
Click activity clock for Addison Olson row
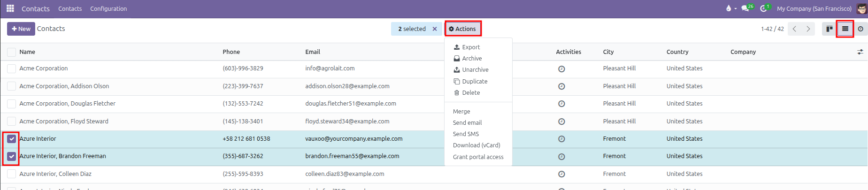pyautogui.click(x=561, y=86)
